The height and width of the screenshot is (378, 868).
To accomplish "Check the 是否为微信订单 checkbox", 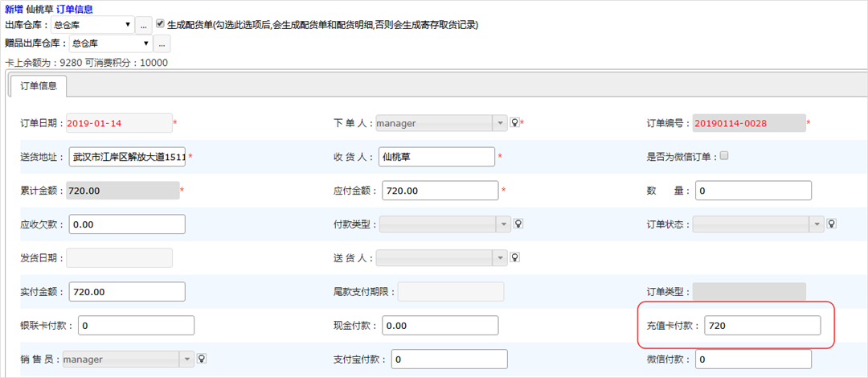I will [724, 156].
